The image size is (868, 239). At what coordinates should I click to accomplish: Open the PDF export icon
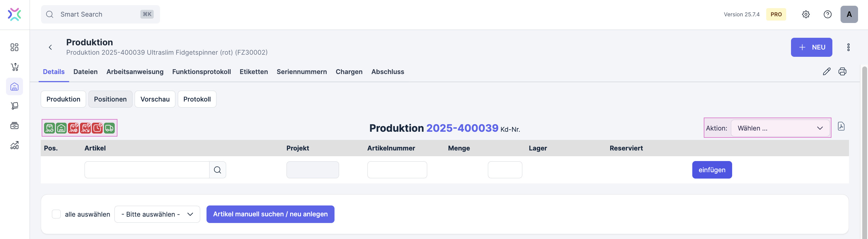841,126
